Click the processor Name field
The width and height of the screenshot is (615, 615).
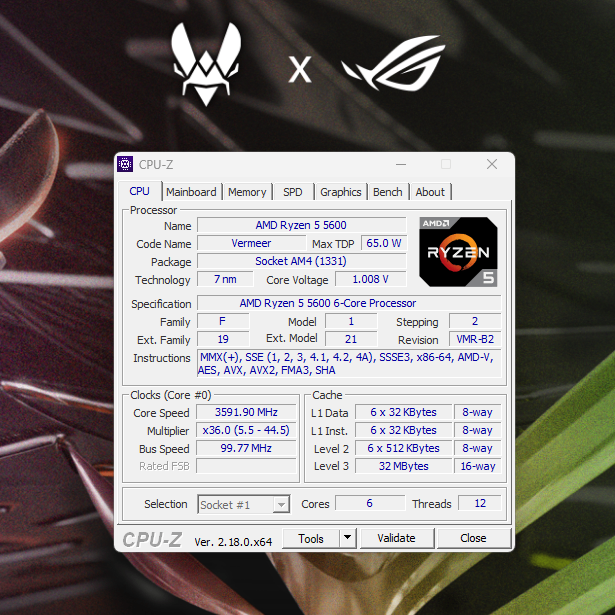(300, 225)
